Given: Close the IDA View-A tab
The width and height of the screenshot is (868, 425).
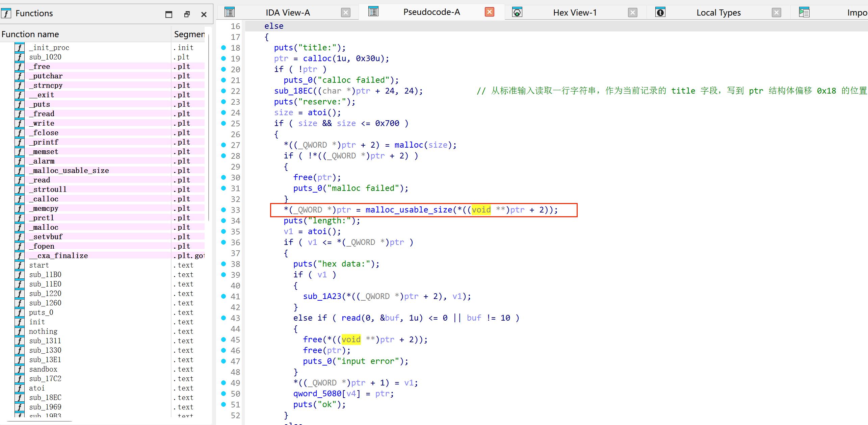Looking at the screenshot, I should pyautogui.click(x=346, y=12).
